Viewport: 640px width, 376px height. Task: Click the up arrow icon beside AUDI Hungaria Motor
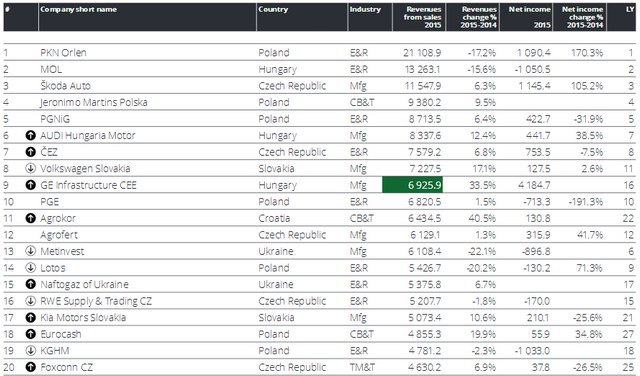pos(30,136)
